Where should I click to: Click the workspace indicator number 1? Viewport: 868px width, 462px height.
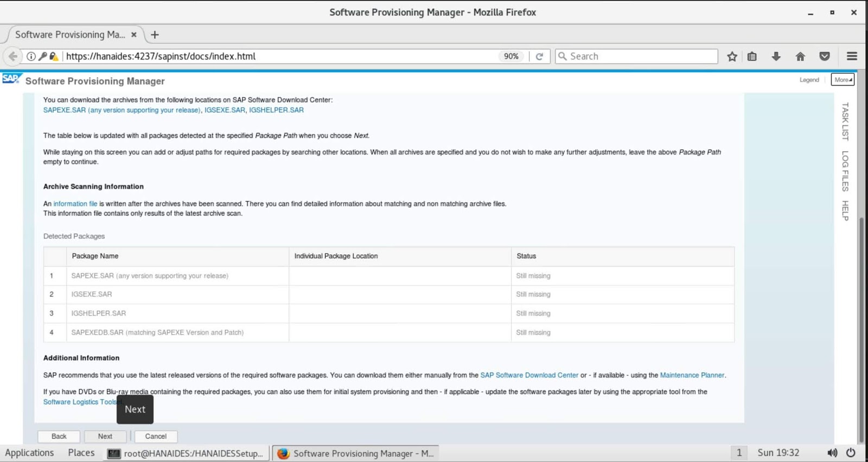(739, 453)
